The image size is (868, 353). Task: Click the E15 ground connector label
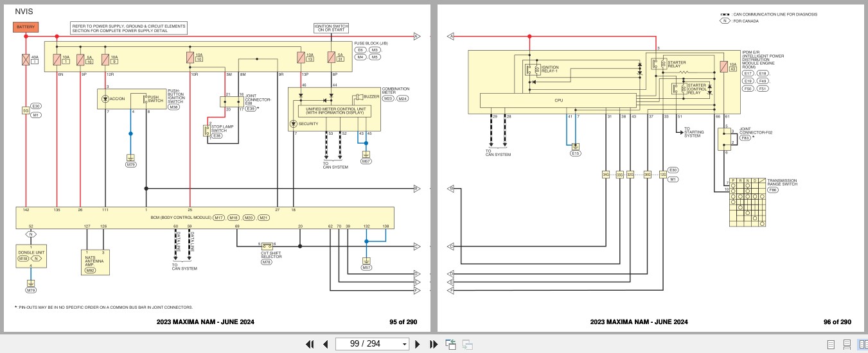tap(576, 153)
